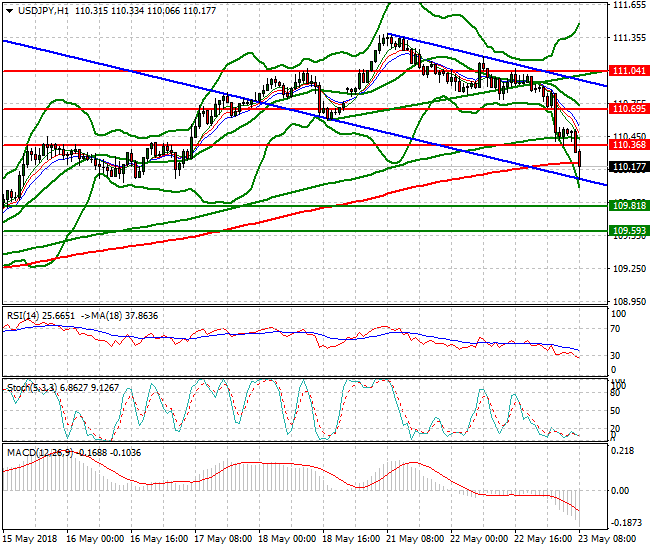
Task: Click the 22 May 16:00 time axis label
Action: tap(543, 539)
